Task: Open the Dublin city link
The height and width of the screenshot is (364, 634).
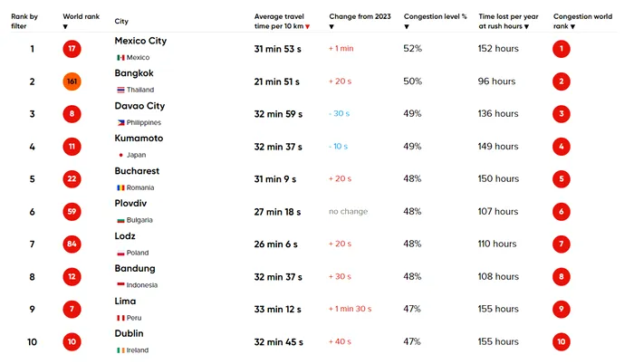Action: (130, 334)
